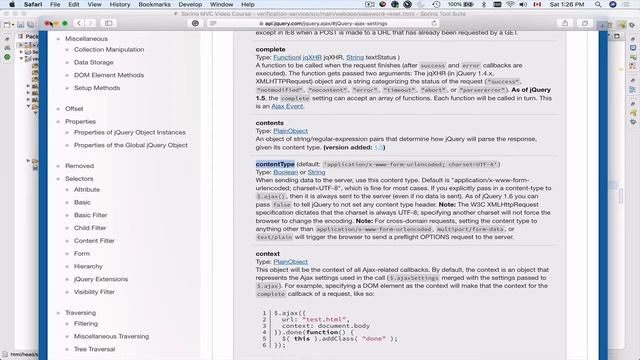Open the Attribute selectors link

tap(87, 189)
